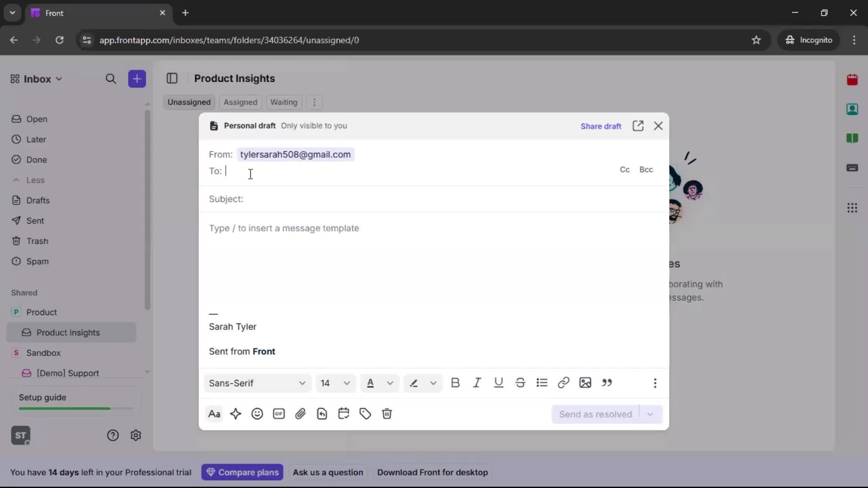Insert a link with the link icon

[x=563, y=383]
